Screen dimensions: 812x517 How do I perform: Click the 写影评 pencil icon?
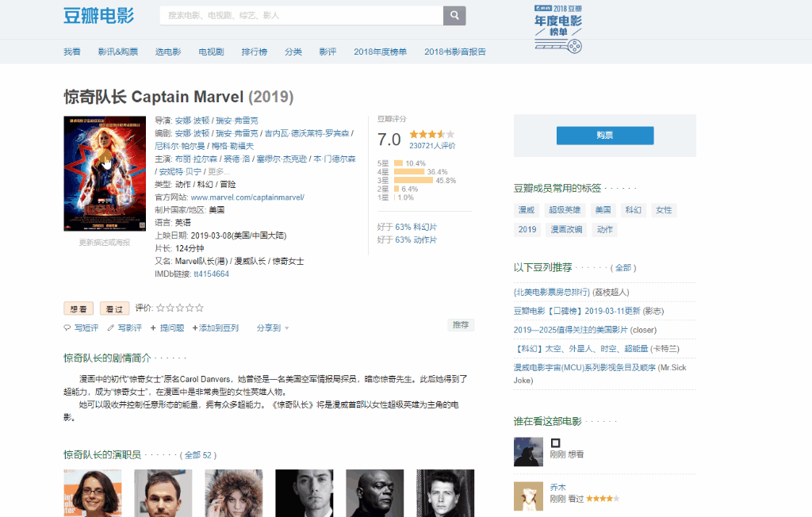tap(111, 328)
